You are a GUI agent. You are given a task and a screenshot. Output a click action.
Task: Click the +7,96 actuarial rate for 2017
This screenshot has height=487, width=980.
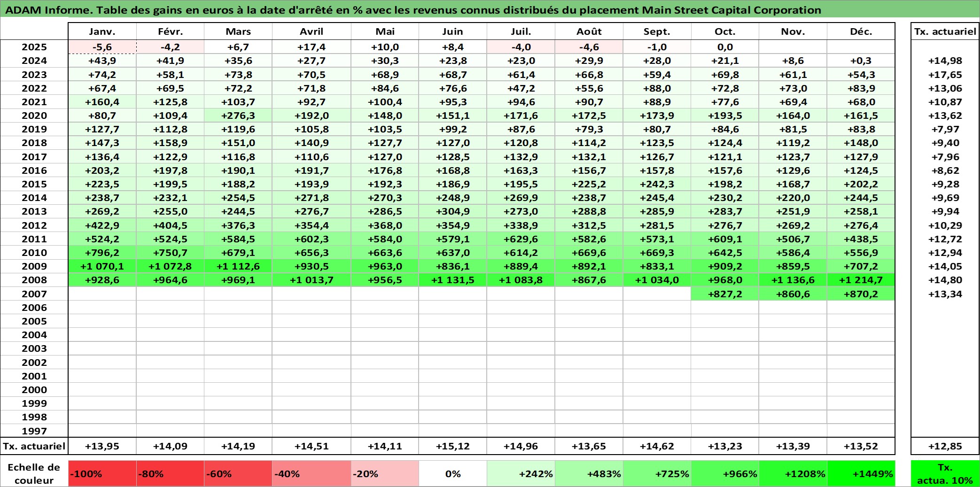click(945, 157)
